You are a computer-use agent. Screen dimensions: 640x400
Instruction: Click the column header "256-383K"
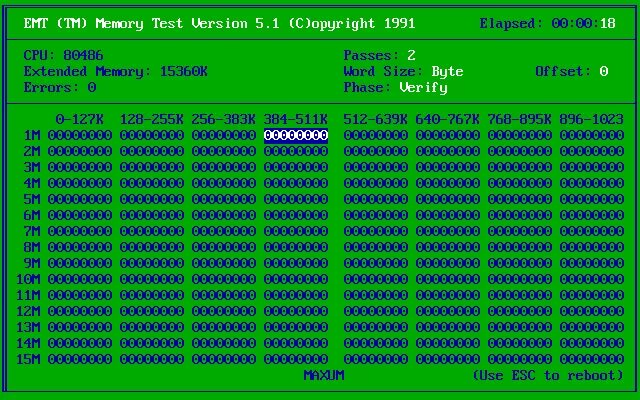point(224,119)
